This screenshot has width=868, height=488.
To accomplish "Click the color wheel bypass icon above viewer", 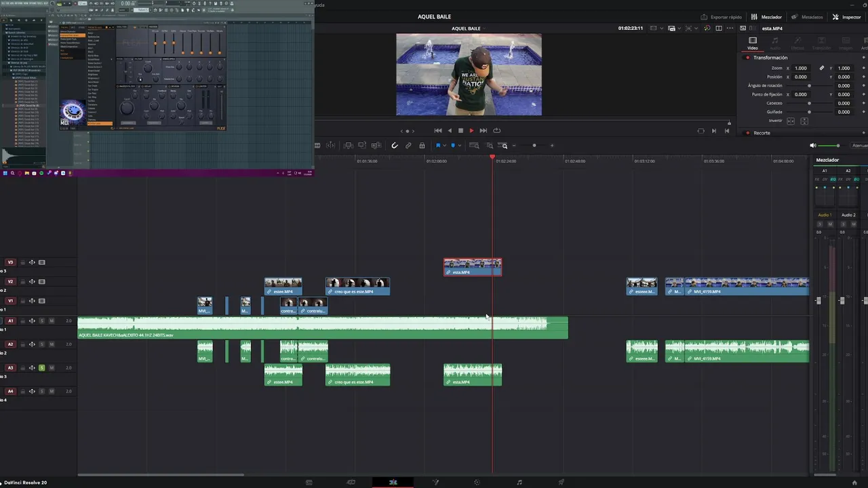I will click(707, 28).
